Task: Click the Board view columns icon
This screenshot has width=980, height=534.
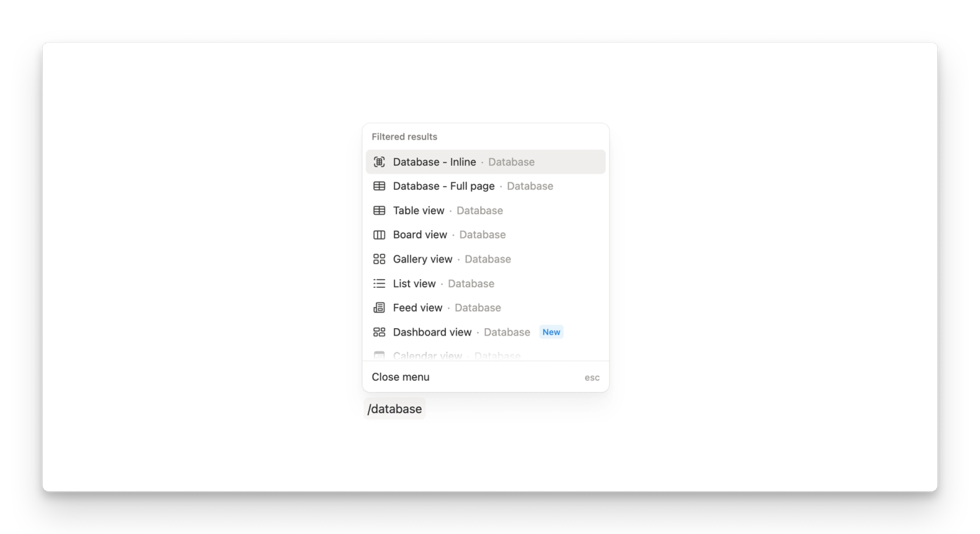Action: pyautogui.click(x=379, y=234)
